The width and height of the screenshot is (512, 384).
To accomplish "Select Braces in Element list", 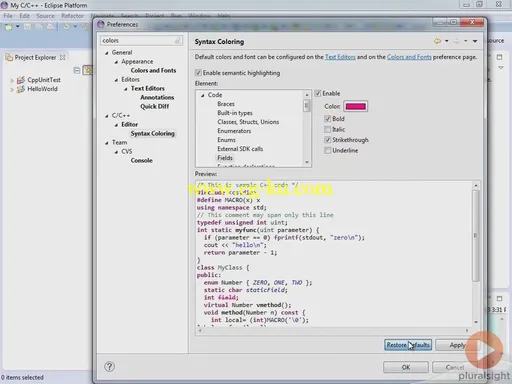I will (226, 104).
